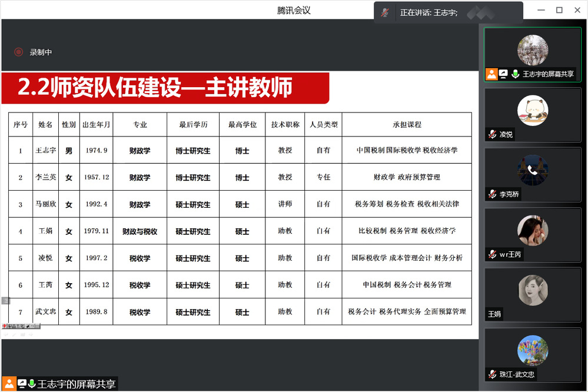Click muted mic icon beside 珠江-武文忠
Image resolution: width=588 pixels, height=392 pixels.
click(x=492, y=374)
